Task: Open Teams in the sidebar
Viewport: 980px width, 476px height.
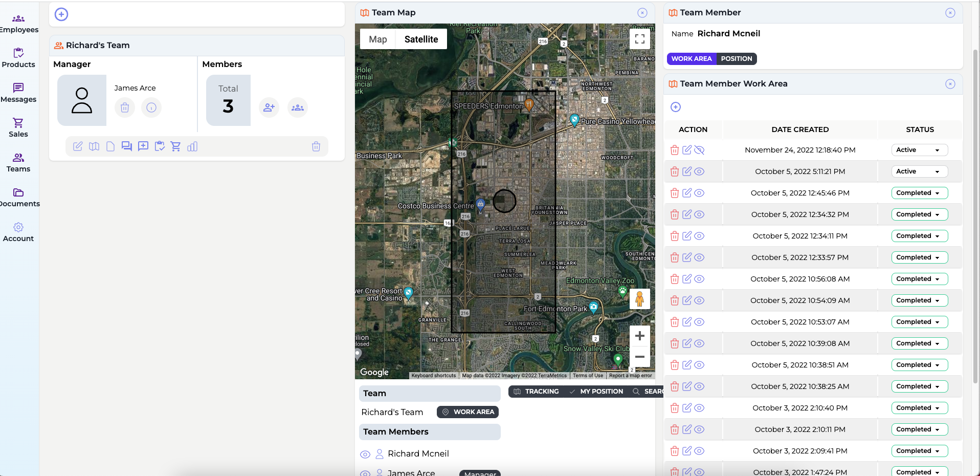Action: (18, 163)
